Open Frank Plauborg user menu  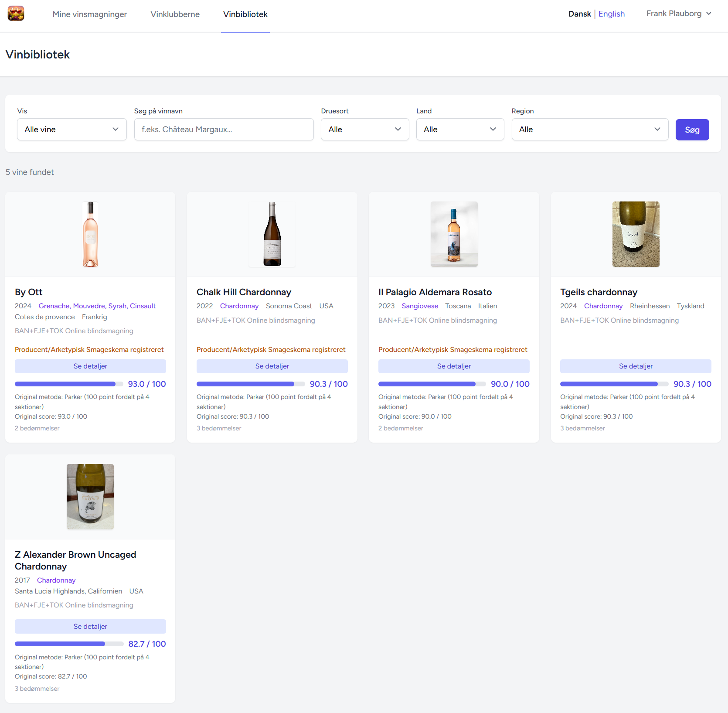pos(679,14)
